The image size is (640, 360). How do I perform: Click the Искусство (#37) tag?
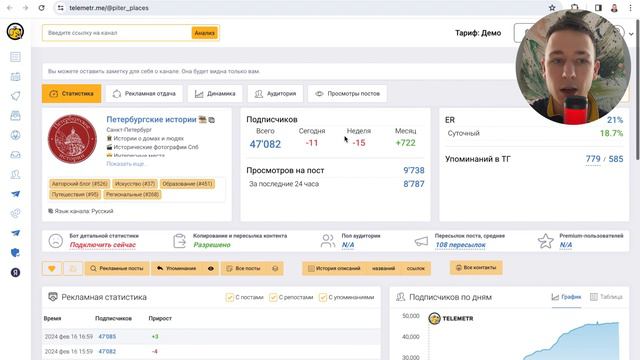[135, 184]
